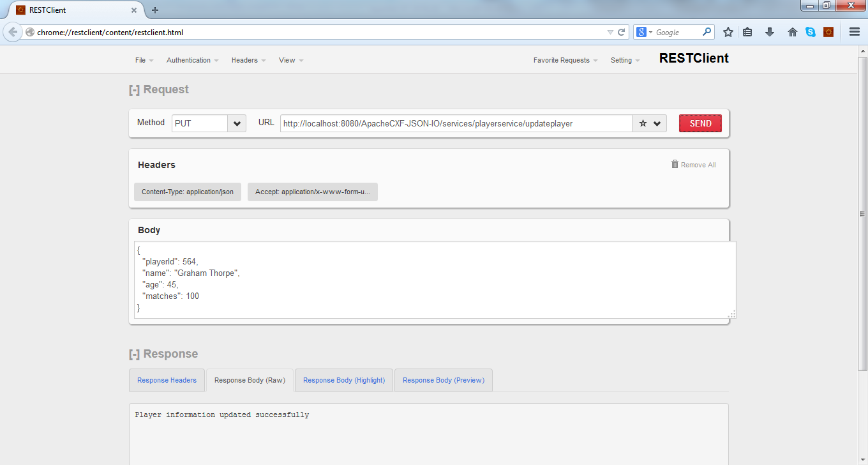The height and width of the screenshot is (465, 868).
Task: Click the page vertical scrollbar thumb
Action: 862,213
